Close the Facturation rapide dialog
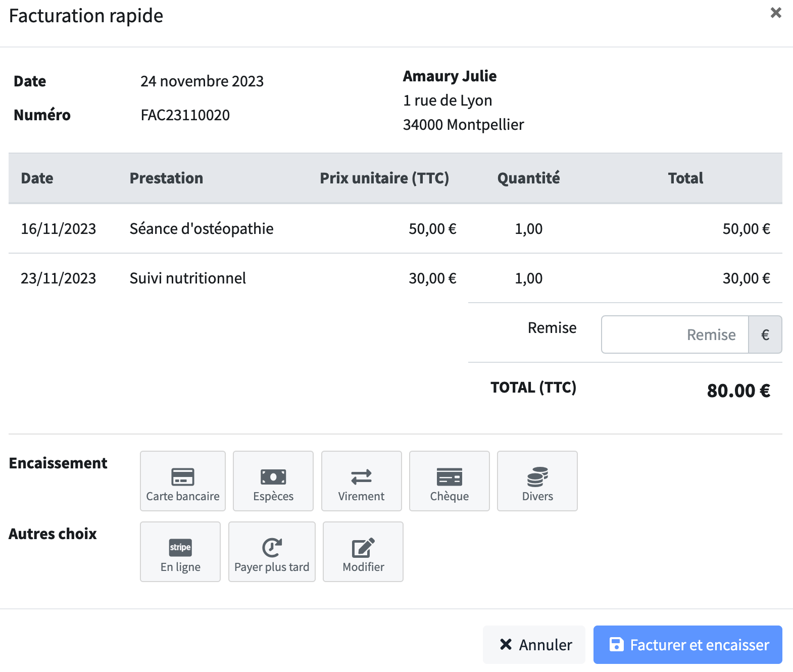 pos(776,13)
